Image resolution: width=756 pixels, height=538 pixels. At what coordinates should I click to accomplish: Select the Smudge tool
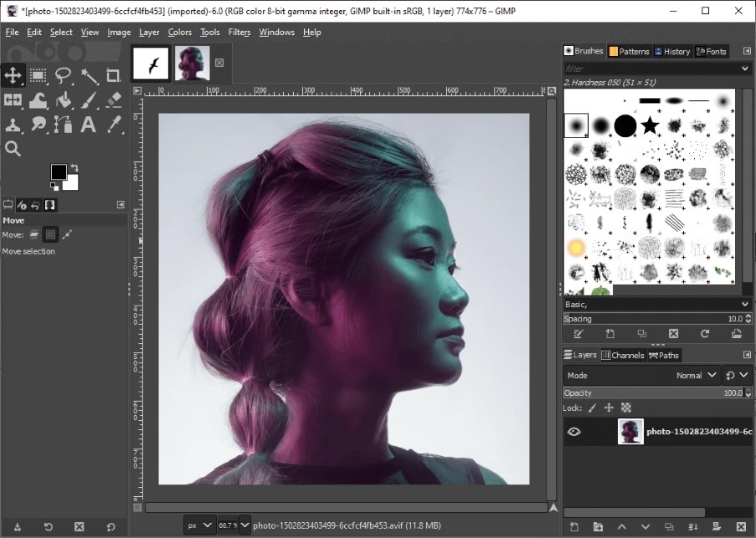[38, 125]
